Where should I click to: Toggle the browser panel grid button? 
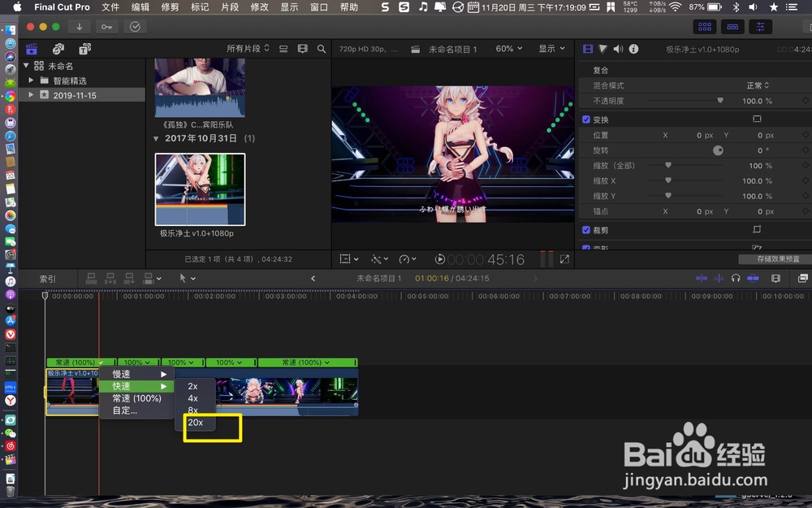[705, 27]
